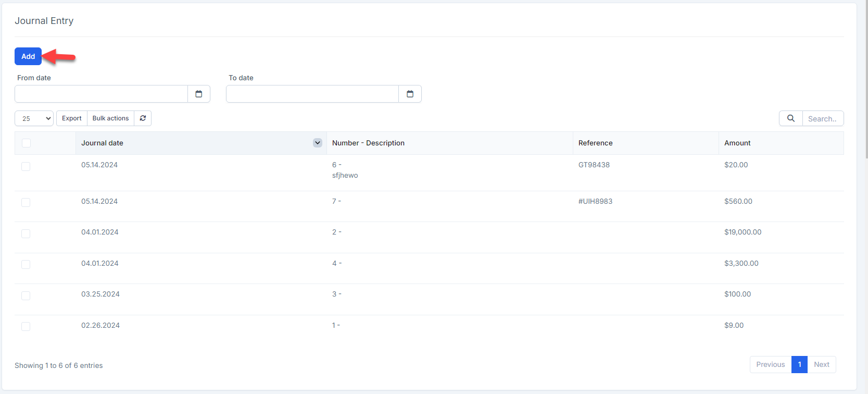Click entry number 3 - cell
The image size is (868, 394).
coord(337,294)
